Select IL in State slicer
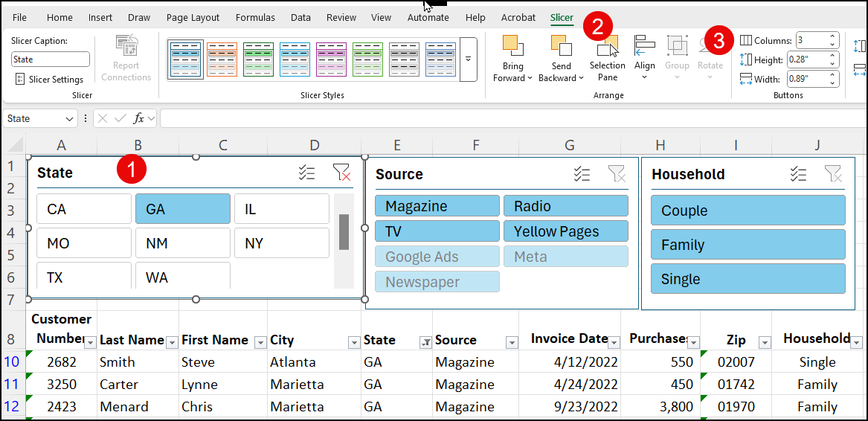Screen dimensions: 868x421 click(x=282, y=209)
